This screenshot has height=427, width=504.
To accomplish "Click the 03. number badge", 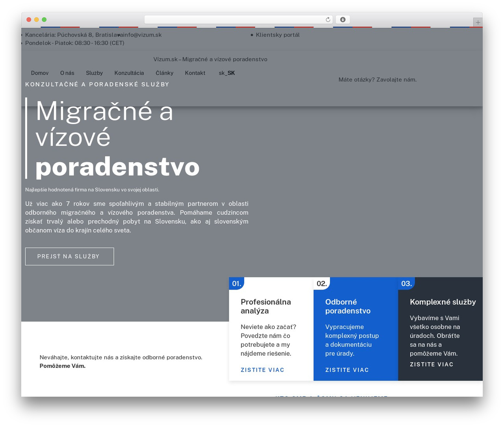I will [x=406, y=284].
